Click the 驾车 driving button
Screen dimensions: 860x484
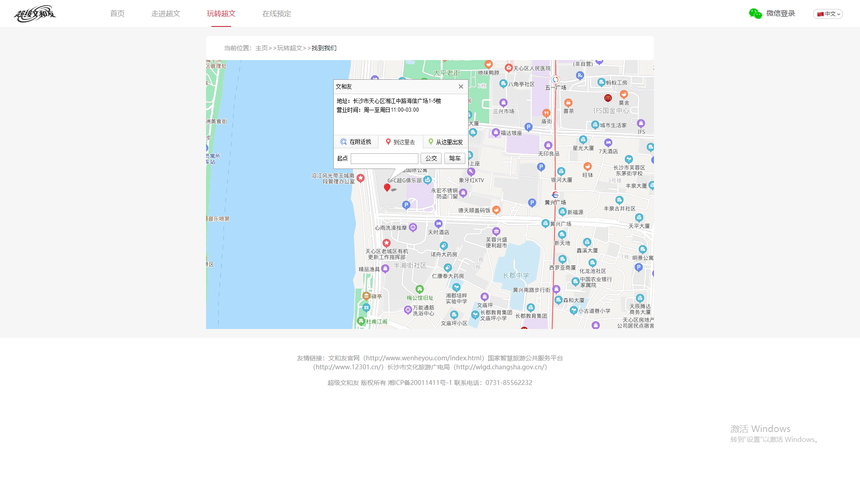pos(455,159)
